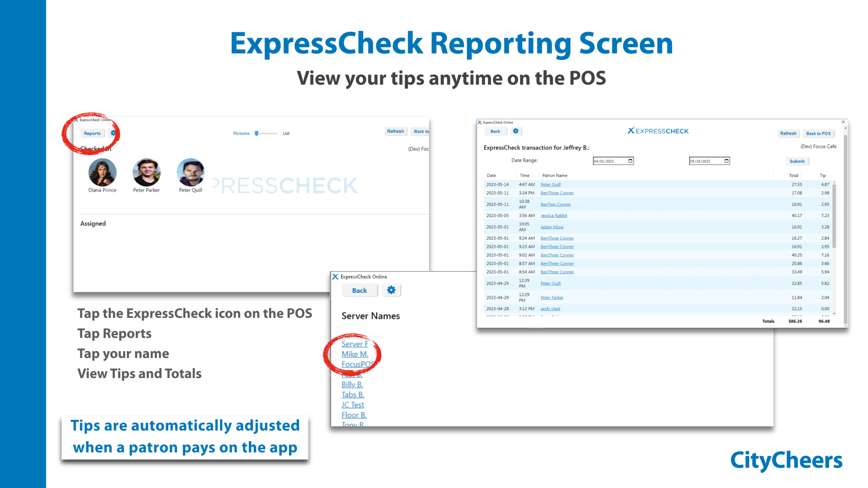
Task: Select Diana Prince's profile picture
Action: pos(102,172)
